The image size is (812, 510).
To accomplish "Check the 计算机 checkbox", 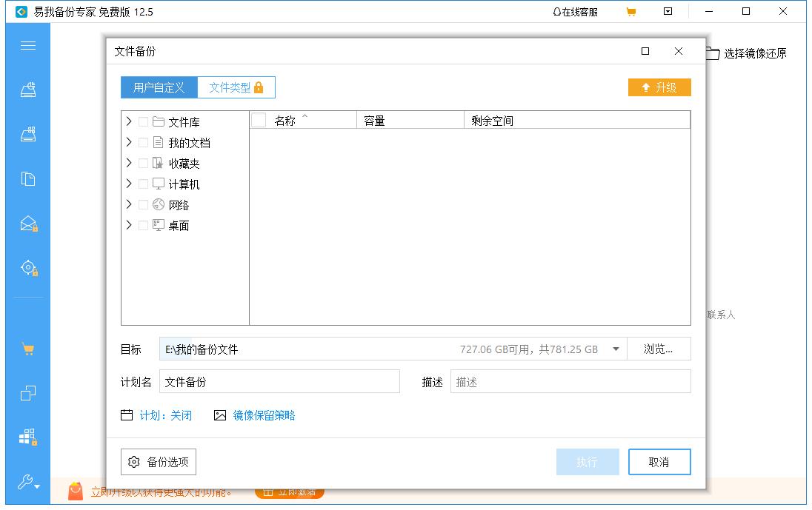I will [x=144, y=184].
